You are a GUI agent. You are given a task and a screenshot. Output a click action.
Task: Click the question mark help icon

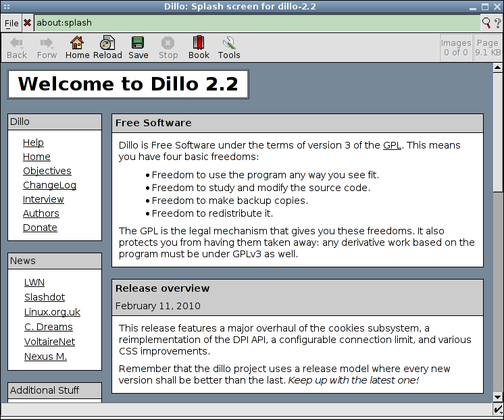[x=497, y=22]
